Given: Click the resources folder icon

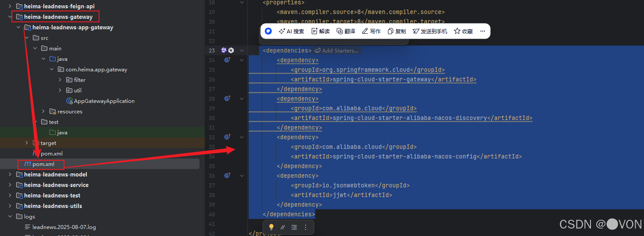Looking at the screenshot, I should tap(53, 112).
